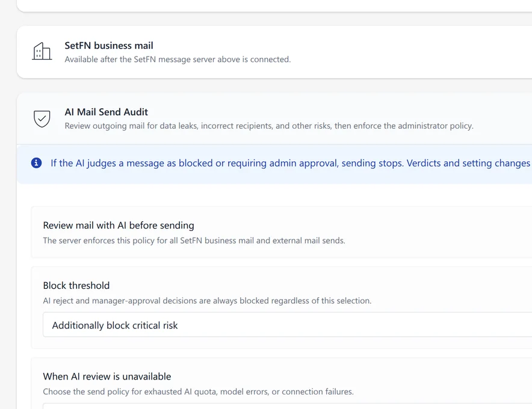Click 'Available after the SetFN message server' text
The width and height of the screenshot is (532, 409).
point(178,60)
